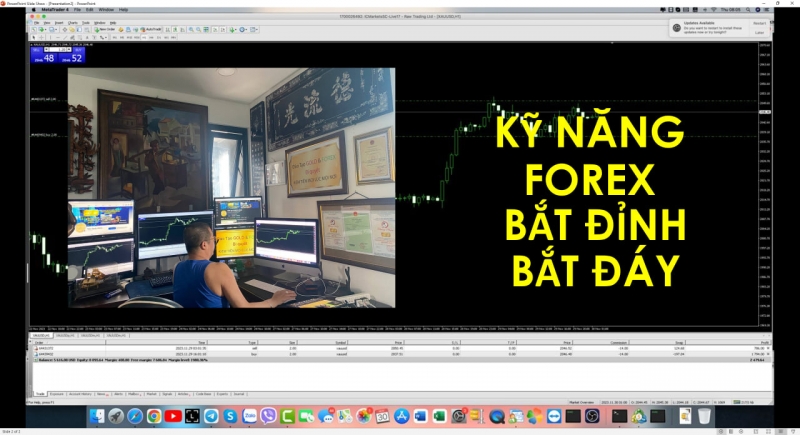Image resolution: width=800 pixels, height=435 pixels.
Task: Click Restart in Updates Available notification
Action: pyautogui.click(x=759, y=23)
